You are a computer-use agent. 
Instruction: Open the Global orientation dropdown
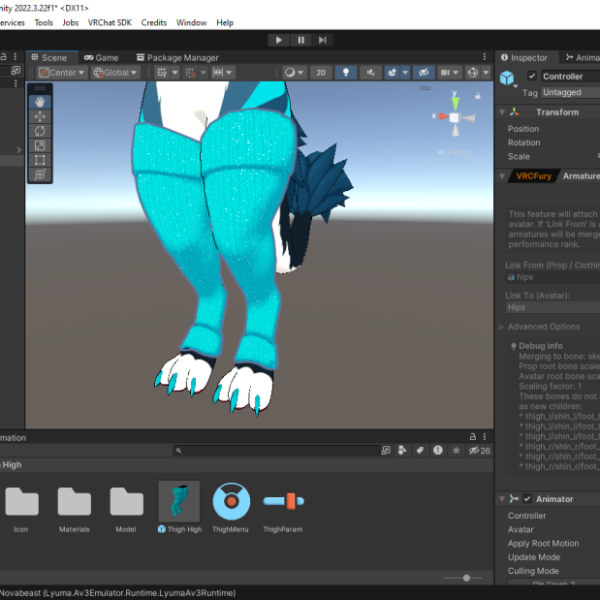coord(116,72)
